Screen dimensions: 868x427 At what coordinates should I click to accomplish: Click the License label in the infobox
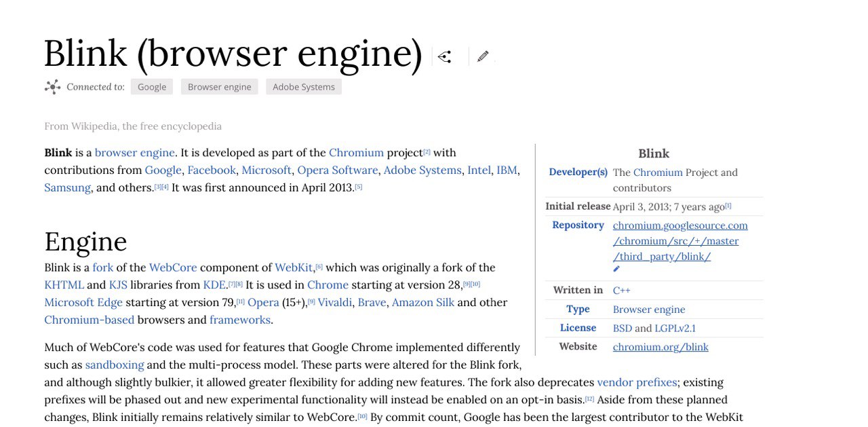click(x=578, y=328)
